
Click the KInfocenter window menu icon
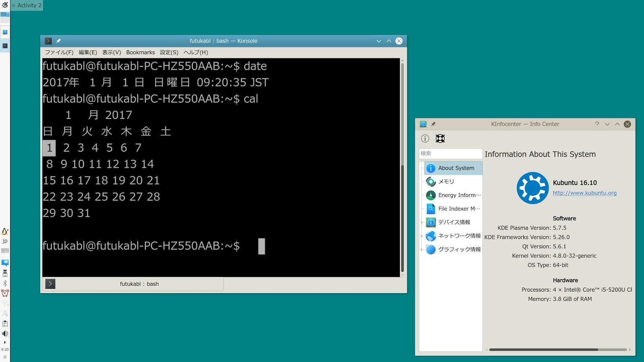pyautogui.click(x=423, y=124)
